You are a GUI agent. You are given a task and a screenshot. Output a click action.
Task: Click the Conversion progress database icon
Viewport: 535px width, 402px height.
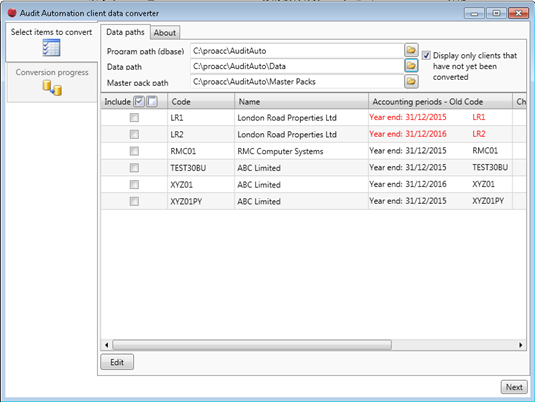(52, 88)
